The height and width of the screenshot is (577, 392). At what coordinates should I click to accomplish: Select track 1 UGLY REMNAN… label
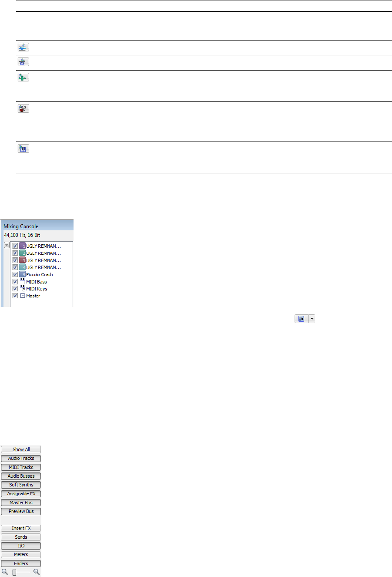coord(44,246)
